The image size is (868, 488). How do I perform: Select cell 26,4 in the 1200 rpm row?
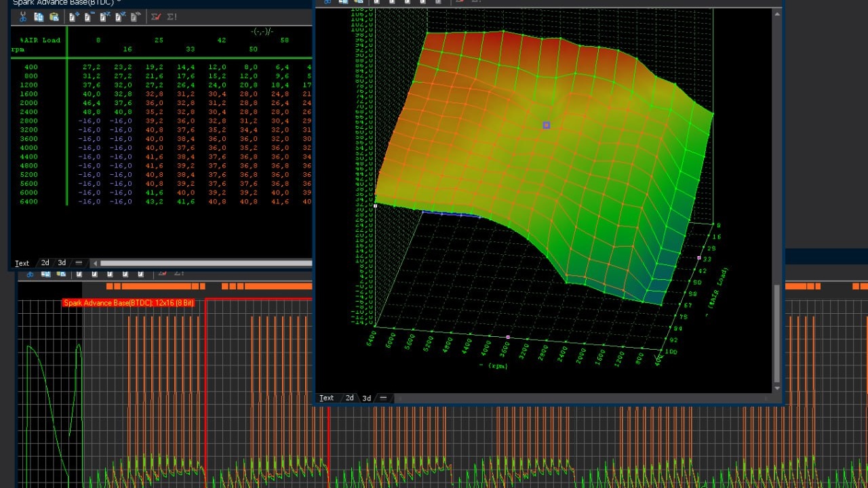186,85
